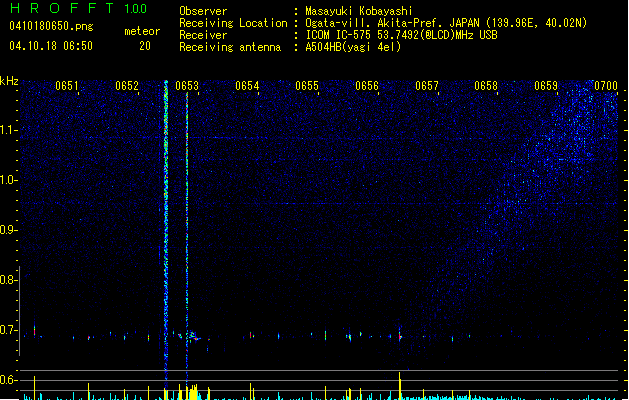The image size is (629, 400).
Task: Click the 0.8 kHz frequency label
Action: (x=8, y=280)
